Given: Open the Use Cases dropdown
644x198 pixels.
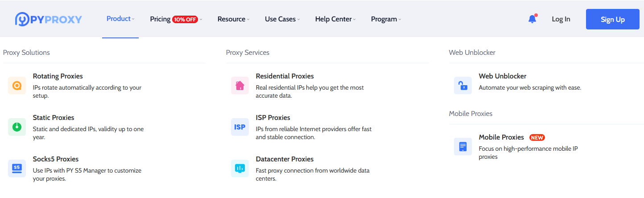Looking at the screenshot, I should pos(282,19).
